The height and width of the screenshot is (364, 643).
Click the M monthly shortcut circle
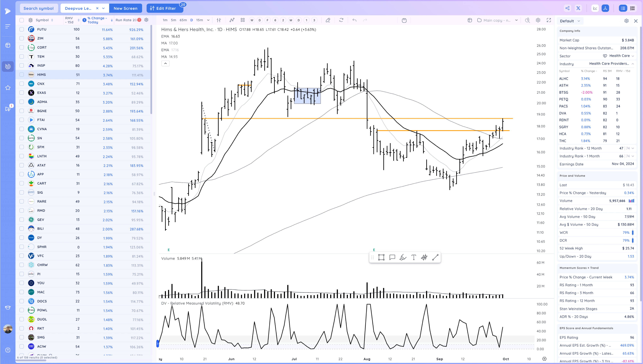[x=291, y=20]
